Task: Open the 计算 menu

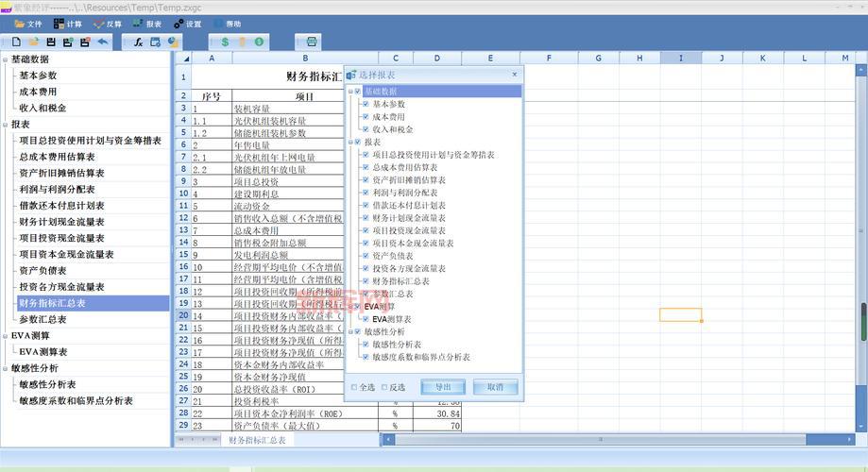Action: click(x=68, y=24)
